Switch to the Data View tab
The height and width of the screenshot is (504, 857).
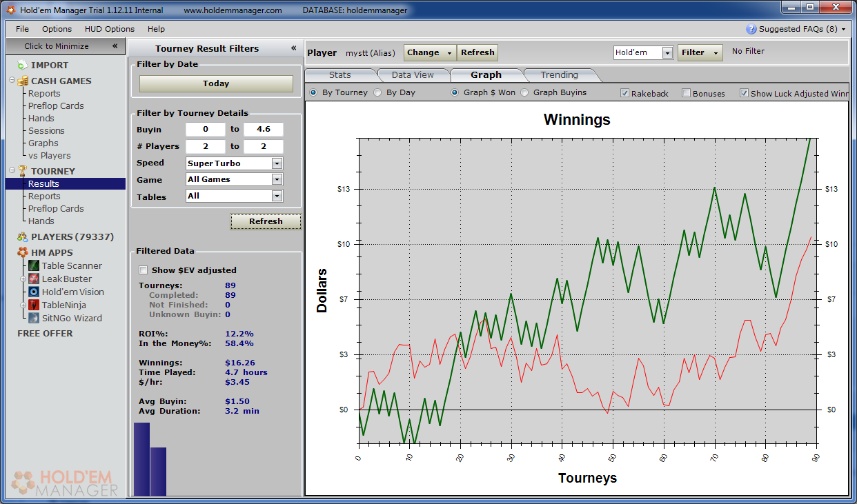pos(413,75)
